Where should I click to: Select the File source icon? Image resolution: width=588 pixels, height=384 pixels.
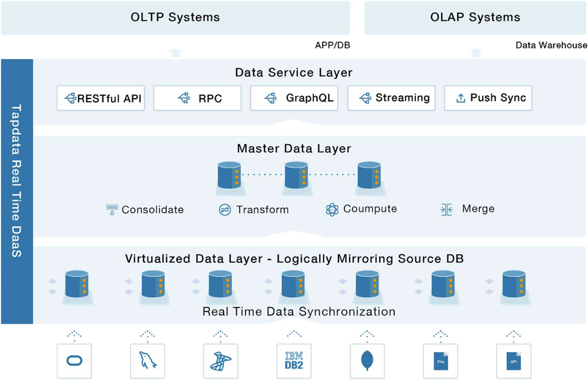tap(440, 361)
